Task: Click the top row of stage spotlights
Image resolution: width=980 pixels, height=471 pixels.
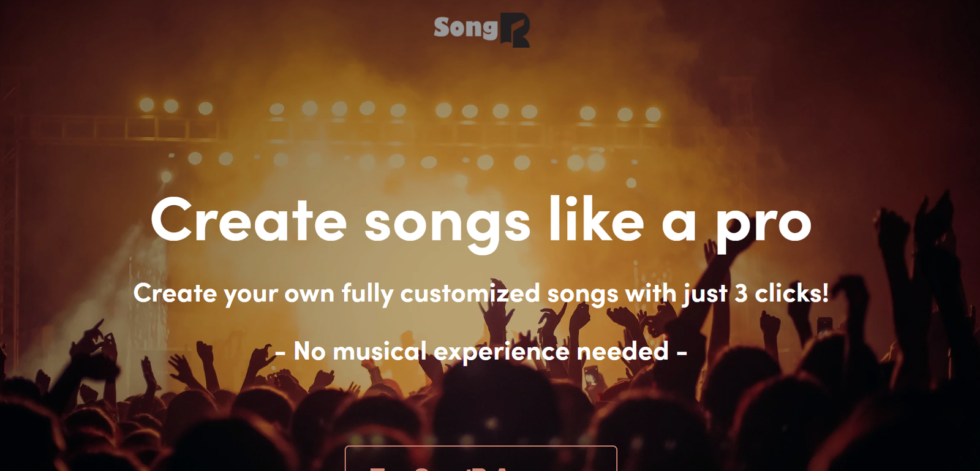Action: [x=398, y=110]
